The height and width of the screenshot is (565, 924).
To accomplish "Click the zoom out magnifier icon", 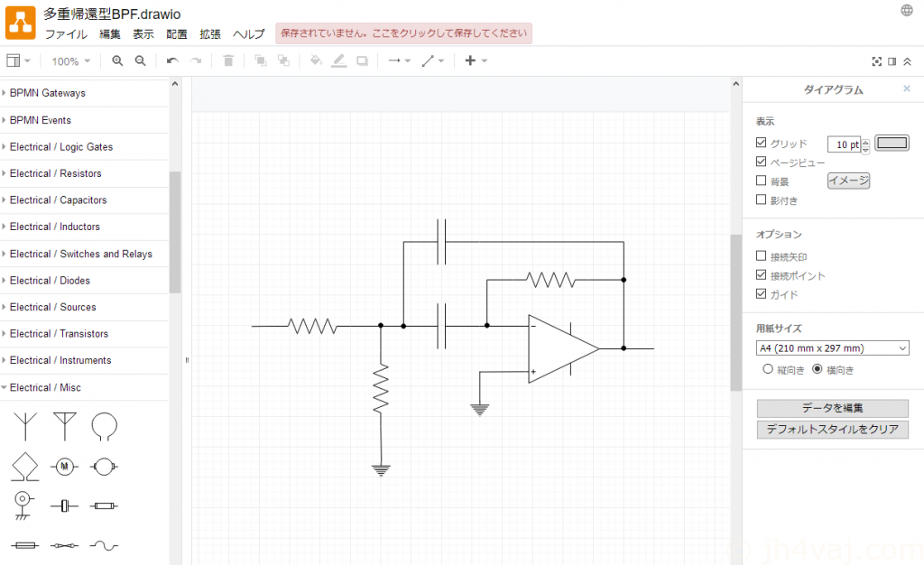I will point(140,60).
